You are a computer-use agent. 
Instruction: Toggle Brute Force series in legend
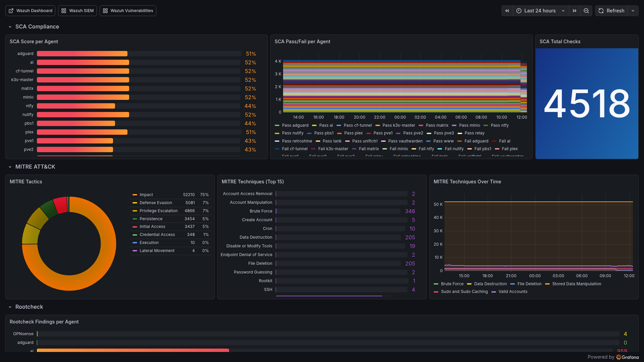pos(452,284)
